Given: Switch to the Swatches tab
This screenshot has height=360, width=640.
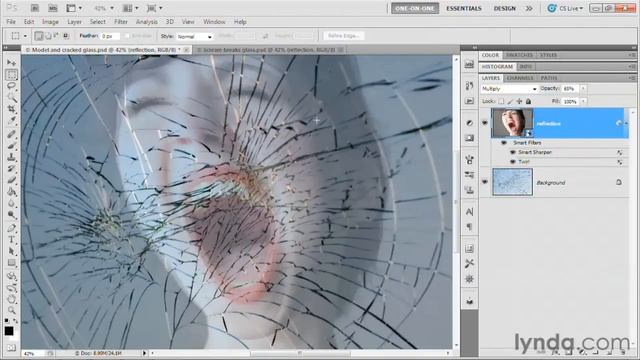Looking at the screenshot, I should (519, 55).
